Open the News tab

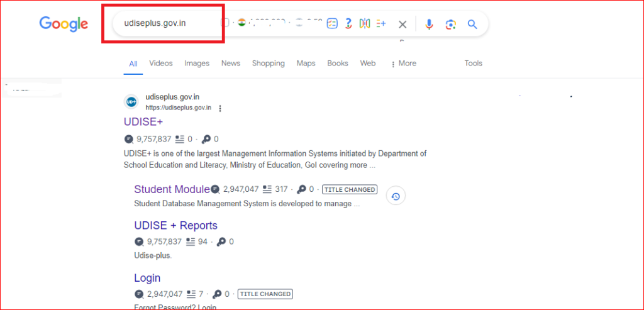(231, 64)
